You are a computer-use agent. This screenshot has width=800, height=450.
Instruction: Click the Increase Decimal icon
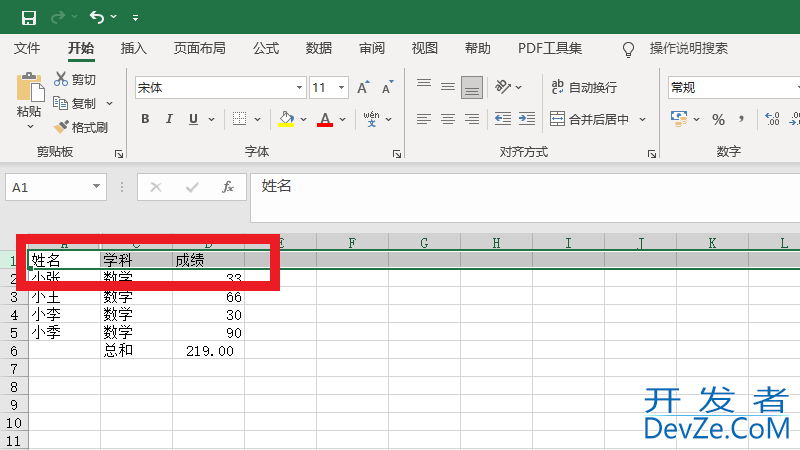click(772, 119)
